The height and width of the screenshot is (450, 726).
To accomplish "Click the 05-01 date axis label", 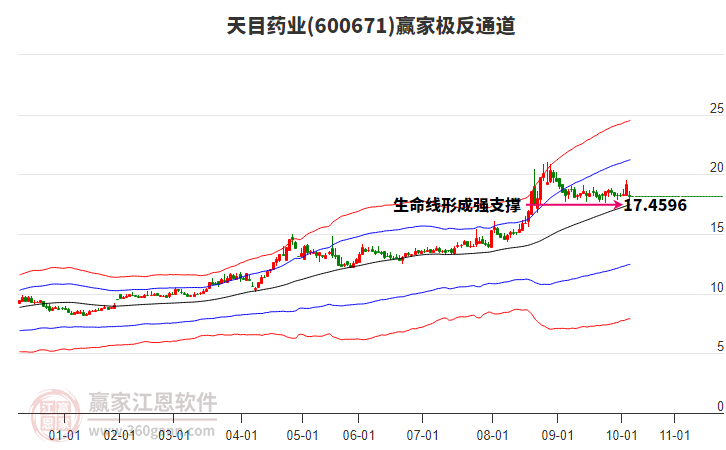I will pyautogui.click(x=302, y=435).
